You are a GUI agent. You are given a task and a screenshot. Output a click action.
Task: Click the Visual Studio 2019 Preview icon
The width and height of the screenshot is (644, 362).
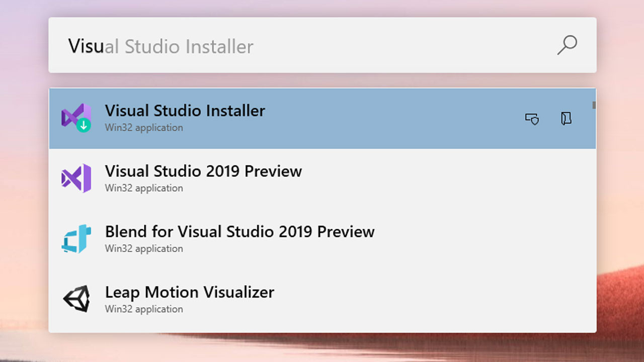click(x=76, y=178)
